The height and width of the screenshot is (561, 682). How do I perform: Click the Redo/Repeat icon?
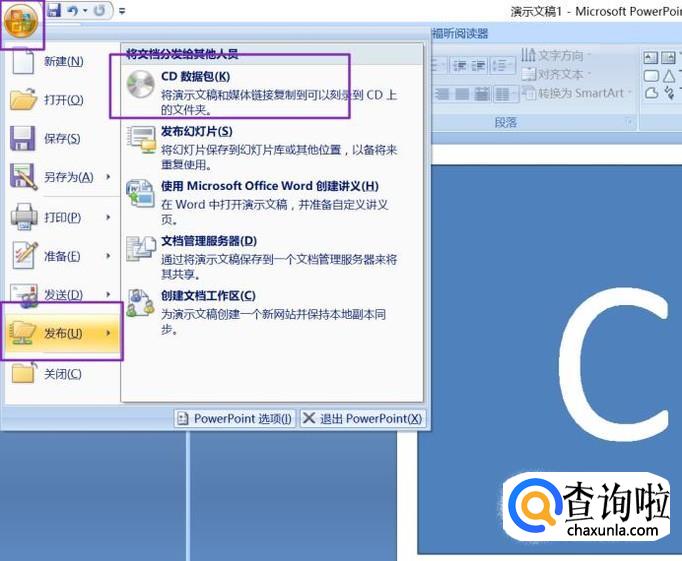pyautogui.click(x=100, y=10)
